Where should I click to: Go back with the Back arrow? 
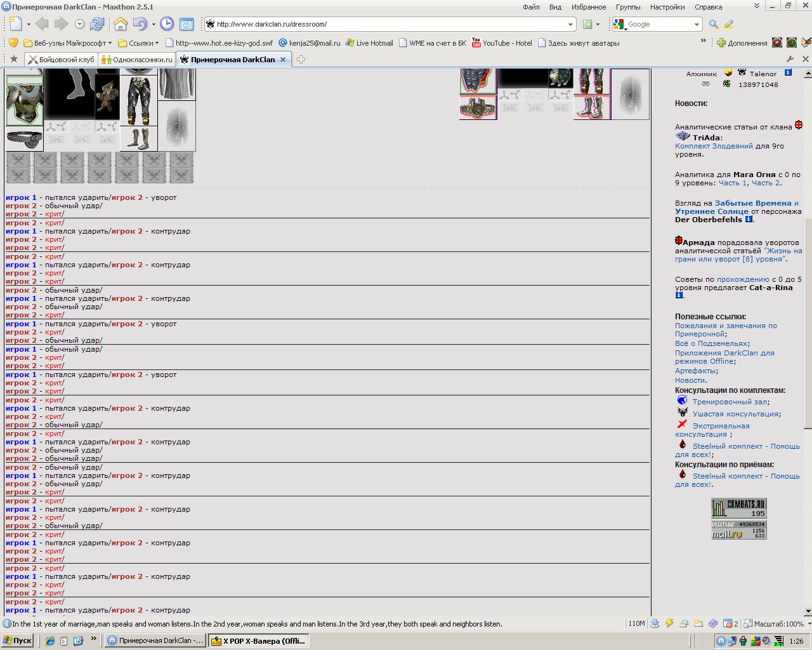(x=42, y=24)
